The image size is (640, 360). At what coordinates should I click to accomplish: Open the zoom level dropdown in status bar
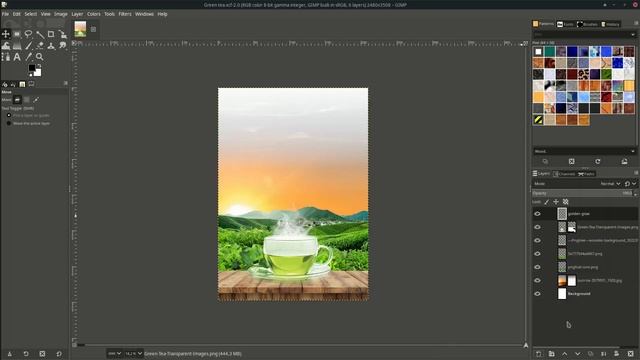coord(133,353)
